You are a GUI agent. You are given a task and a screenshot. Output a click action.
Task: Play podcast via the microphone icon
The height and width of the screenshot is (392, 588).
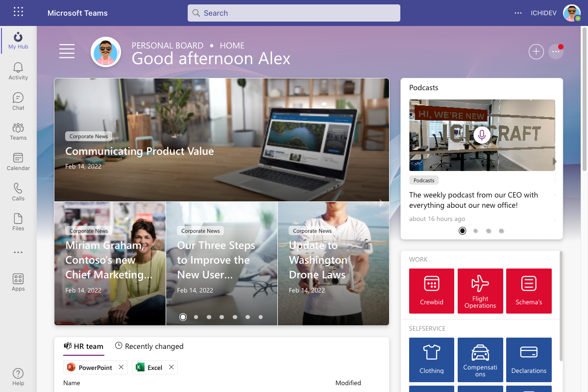point(482,135)
